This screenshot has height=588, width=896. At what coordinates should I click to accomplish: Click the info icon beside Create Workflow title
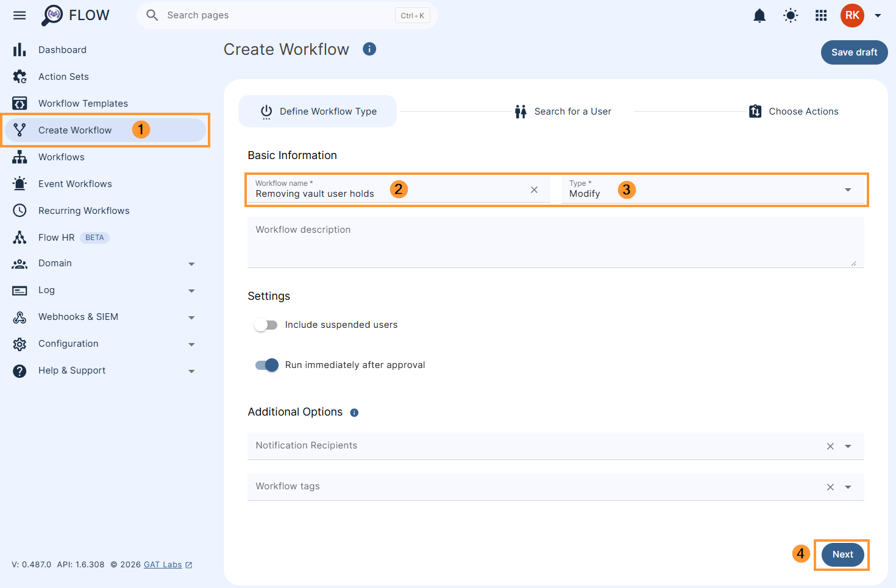tap(369, 49)
